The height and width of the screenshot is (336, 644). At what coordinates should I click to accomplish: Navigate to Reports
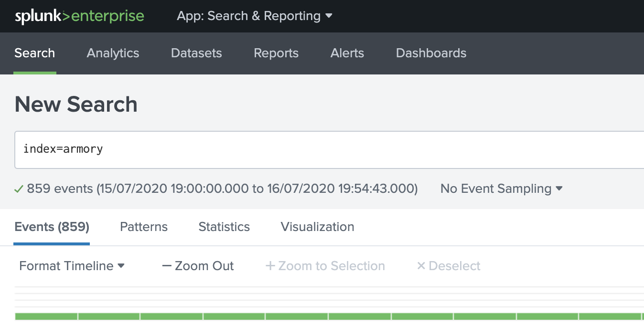point(276,53)
